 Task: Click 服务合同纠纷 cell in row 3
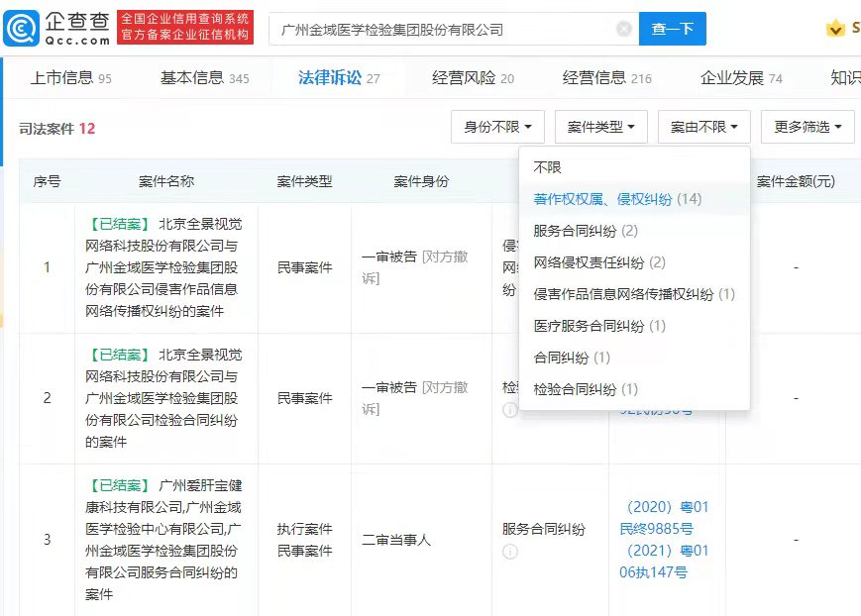tap(544, 529)
